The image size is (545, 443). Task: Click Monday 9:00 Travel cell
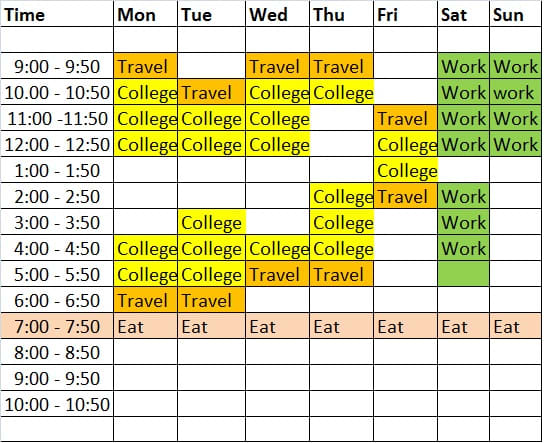(145, 66)
